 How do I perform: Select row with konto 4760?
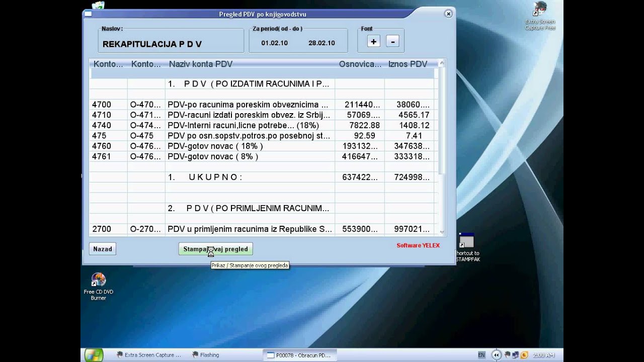click(262, 146)
